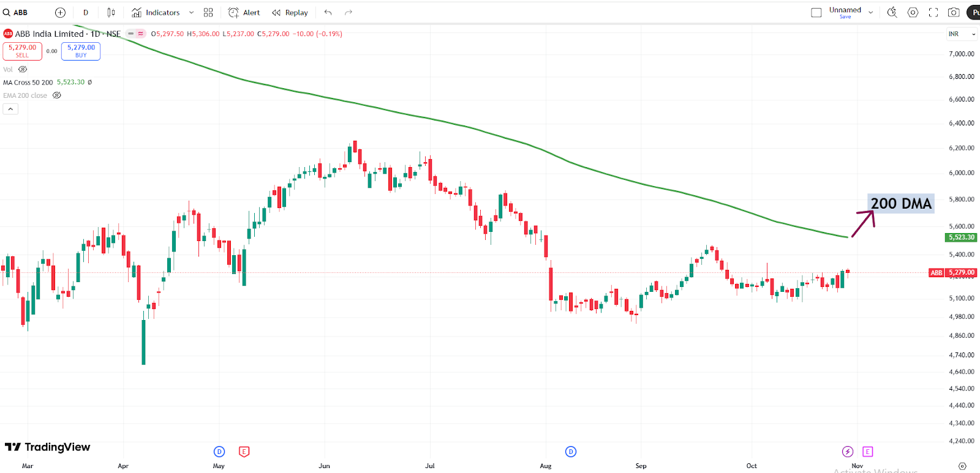Click the 5,523.30 green MA price label
The height and width of the screenshot is (473, 980).
(961, 237)
